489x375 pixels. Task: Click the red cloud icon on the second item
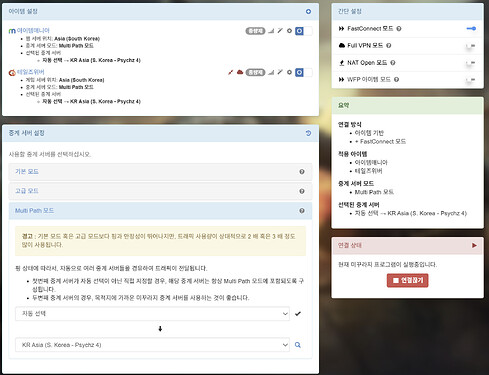[240, 72]
